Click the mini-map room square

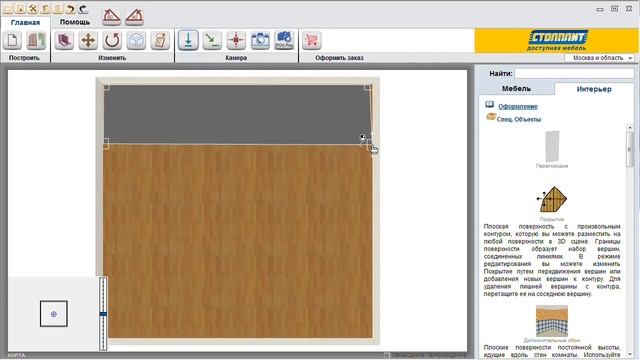pos(54,313)
